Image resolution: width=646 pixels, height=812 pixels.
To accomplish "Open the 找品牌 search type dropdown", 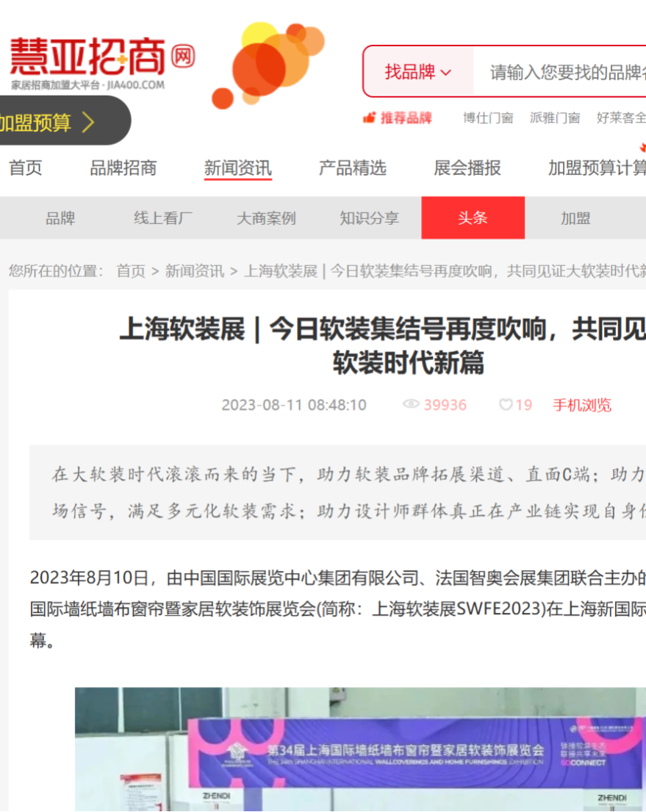I will pyautogui.click(x=417, y=72).
